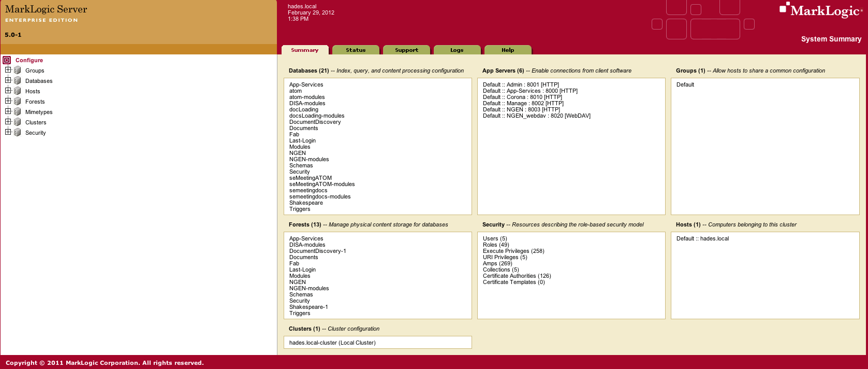
Task: Open the App Servers (6) section heading
Action: coord(503,70)
